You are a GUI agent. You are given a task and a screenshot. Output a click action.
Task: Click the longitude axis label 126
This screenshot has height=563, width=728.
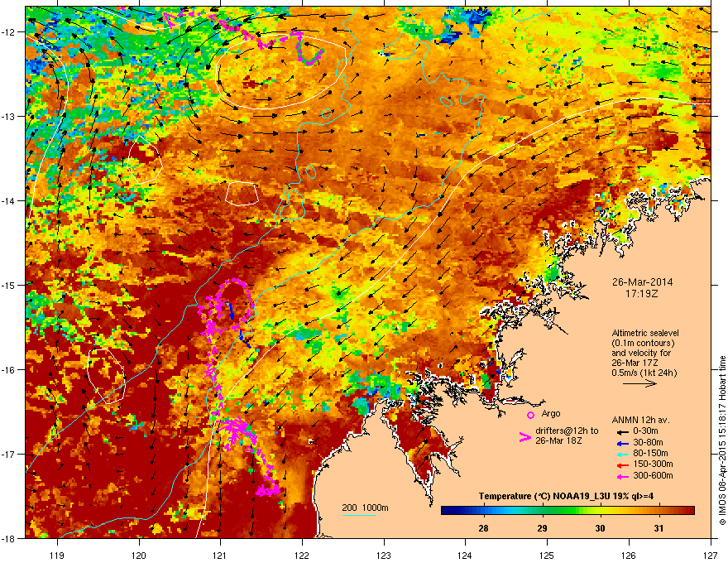coord(629,555)
